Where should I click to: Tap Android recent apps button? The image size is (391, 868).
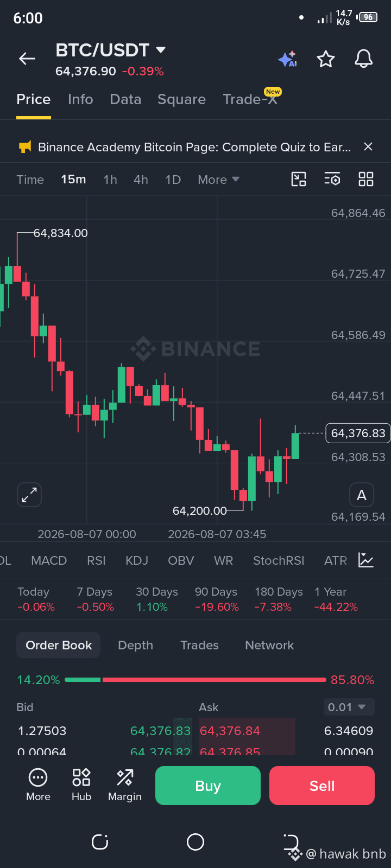click(100, 842)
